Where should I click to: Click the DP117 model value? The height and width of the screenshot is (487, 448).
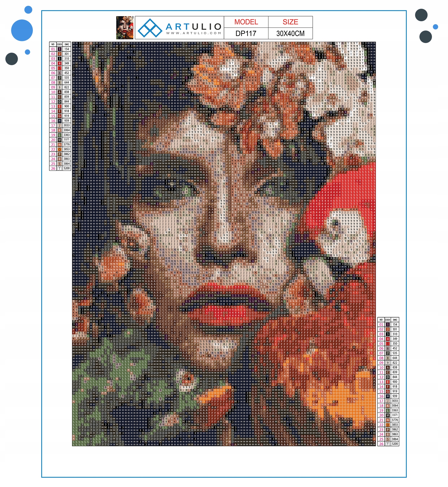pyautogui.click(x=246, y=33)
